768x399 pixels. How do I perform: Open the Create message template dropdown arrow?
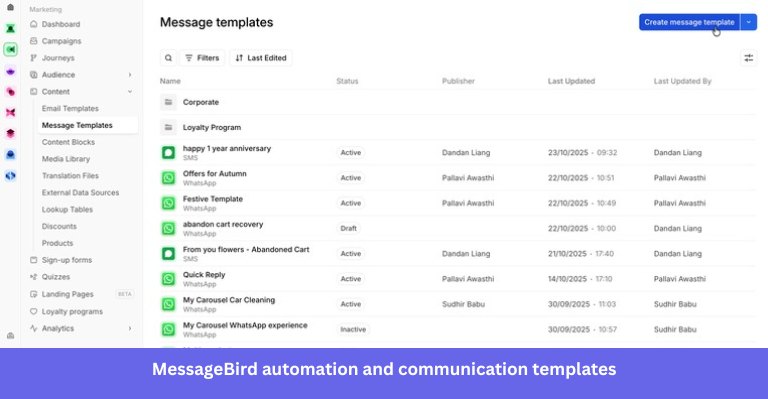[748, 22]
